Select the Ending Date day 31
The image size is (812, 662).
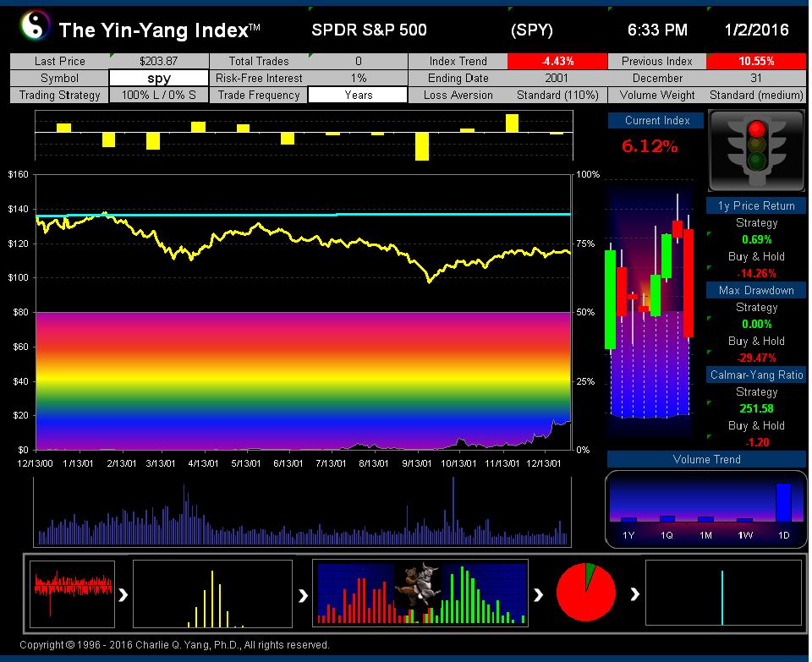click(756, 78)
